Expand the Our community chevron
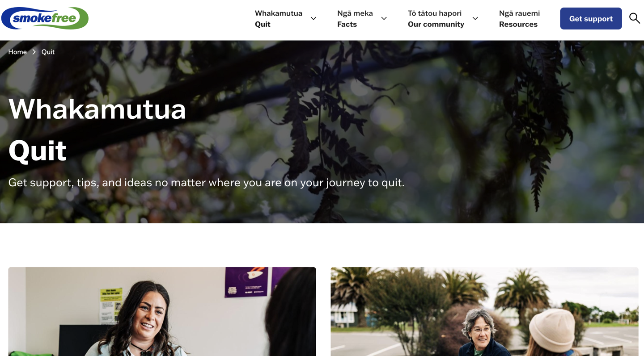644x356 pixels. 475,18
